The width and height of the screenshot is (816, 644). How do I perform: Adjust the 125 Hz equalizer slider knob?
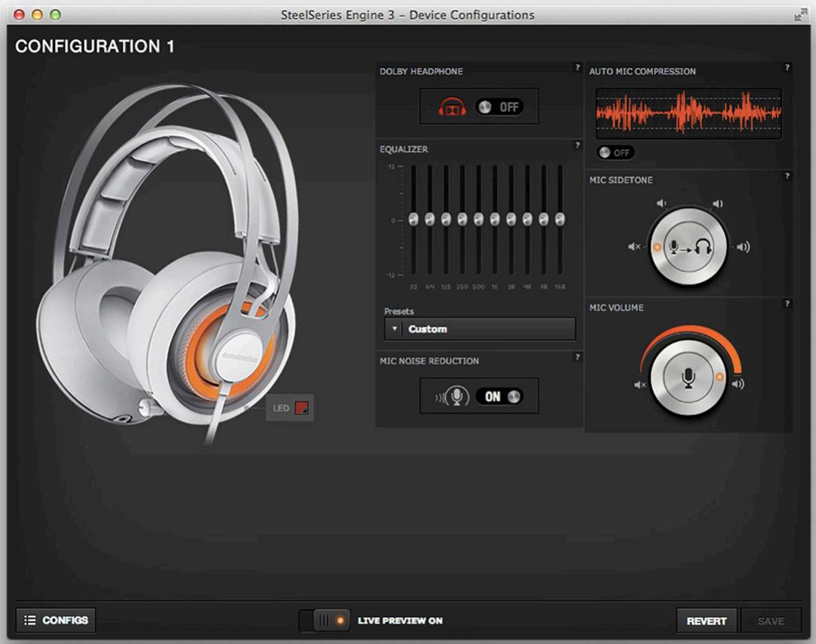click(x=445, y=219)
